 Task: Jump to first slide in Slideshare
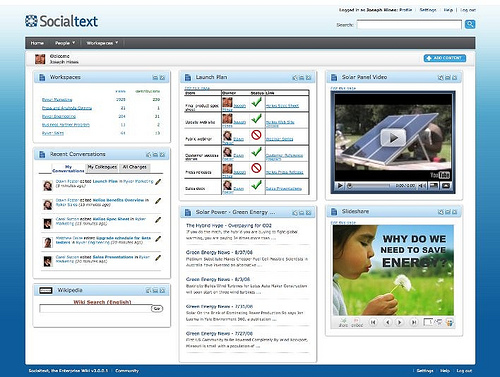pos(373,322)
